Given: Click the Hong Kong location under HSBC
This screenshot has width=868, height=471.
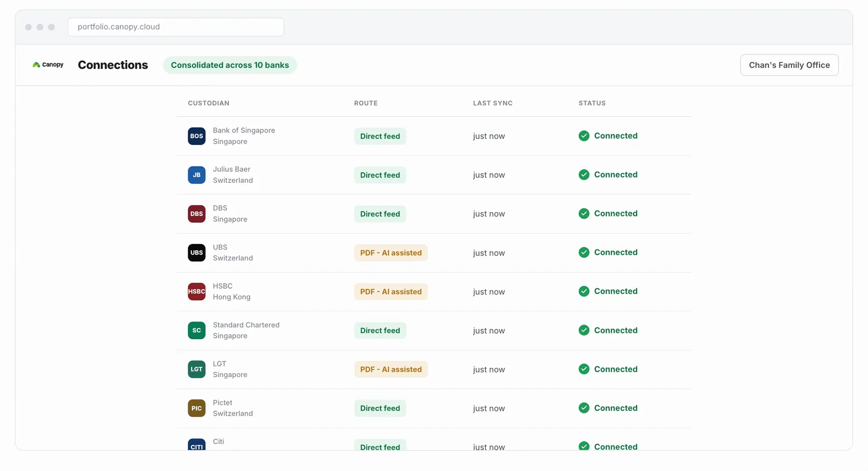Looking at the screenshot, I should [232, 297].
